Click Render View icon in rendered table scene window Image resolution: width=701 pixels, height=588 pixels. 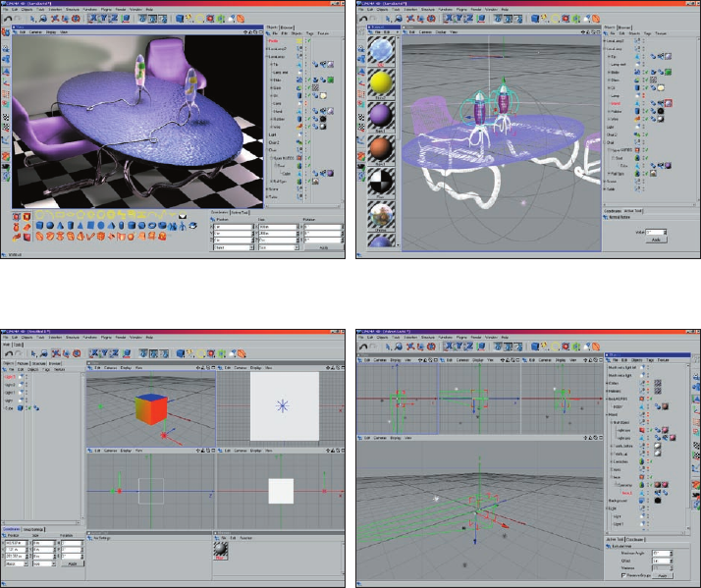pyautogui.click(x=142, y=19)
